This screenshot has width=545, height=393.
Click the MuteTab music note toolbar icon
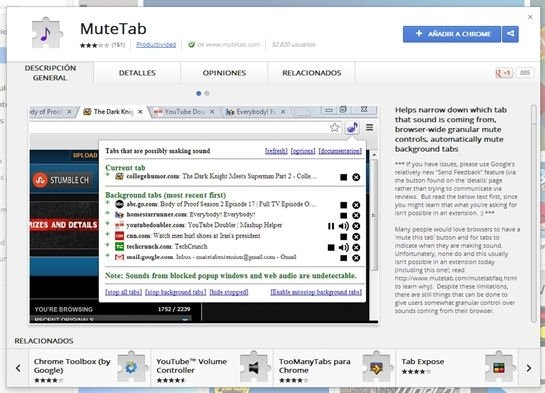pyautogui.click(x=352, y=128)
